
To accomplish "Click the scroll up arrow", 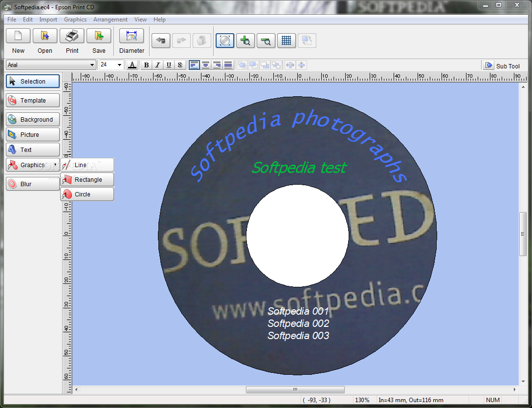I will tap(523, 87).
